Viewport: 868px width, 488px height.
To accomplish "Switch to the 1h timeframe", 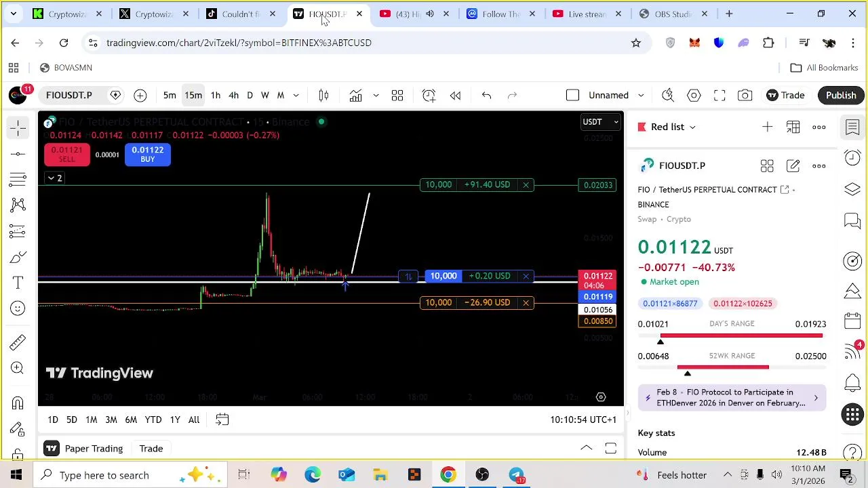I will click(215, 96).
